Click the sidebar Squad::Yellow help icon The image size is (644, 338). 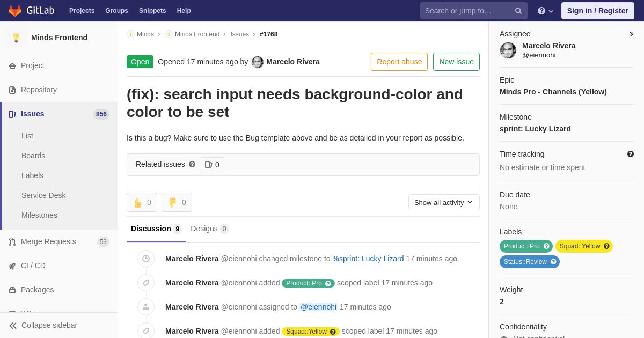click(606, 246)
